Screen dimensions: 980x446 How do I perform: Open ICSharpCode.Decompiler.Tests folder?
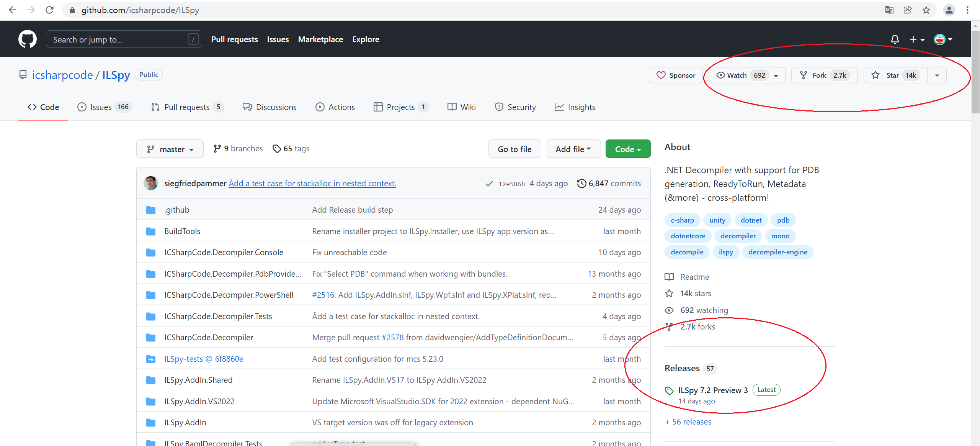point(218,316)
